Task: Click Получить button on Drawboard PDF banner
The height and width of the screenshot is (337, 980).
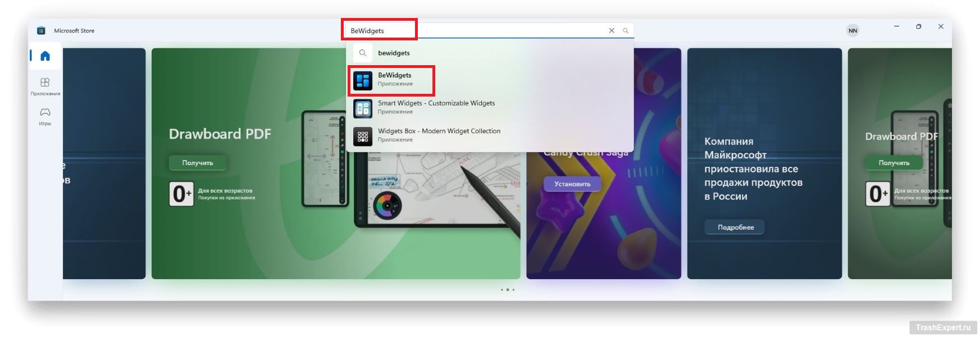Action: 198,163
